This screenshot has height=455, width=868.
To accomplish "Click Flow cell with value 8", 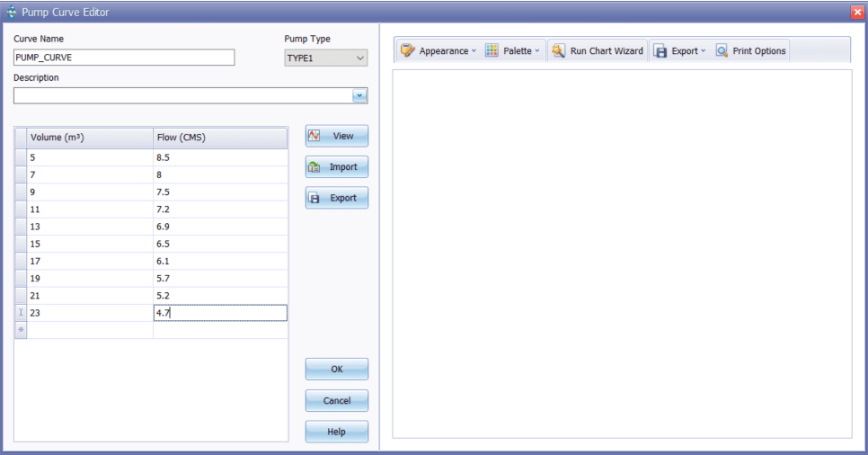I will 220,174.
